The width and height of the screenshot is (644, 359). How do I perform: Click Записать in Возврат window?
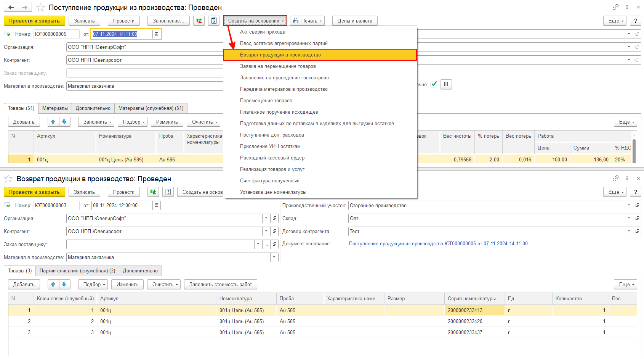click(84, 192)
